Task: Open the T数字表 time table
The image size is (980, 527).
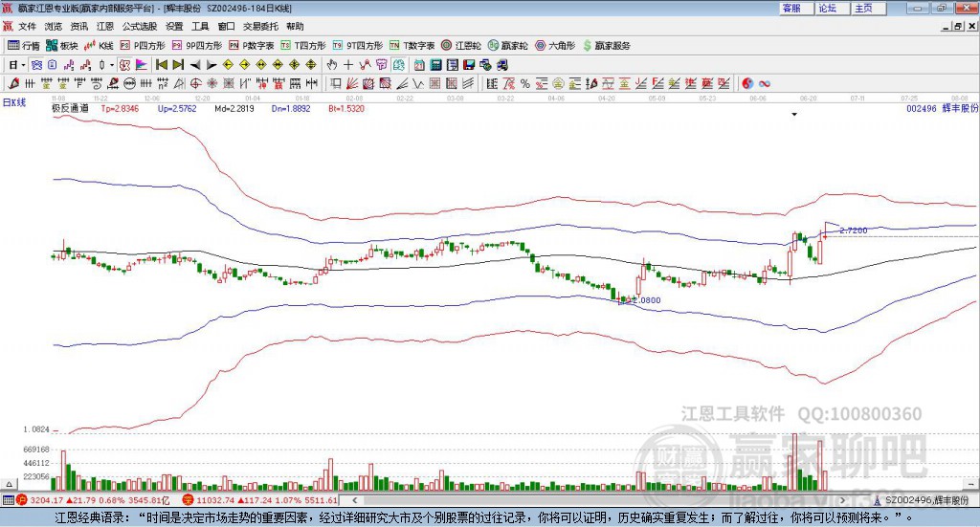Action: tap(412, 46)
